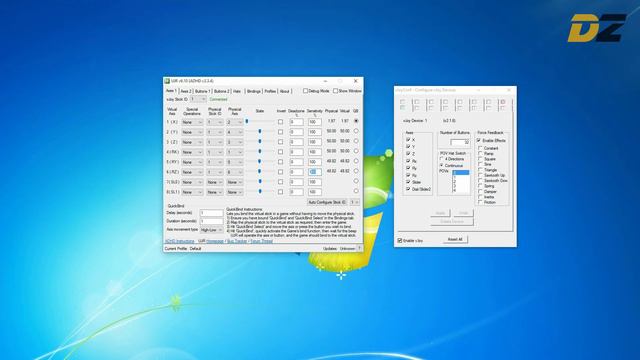Select QB radio button for axis 2 (Y)

point(356,131)
